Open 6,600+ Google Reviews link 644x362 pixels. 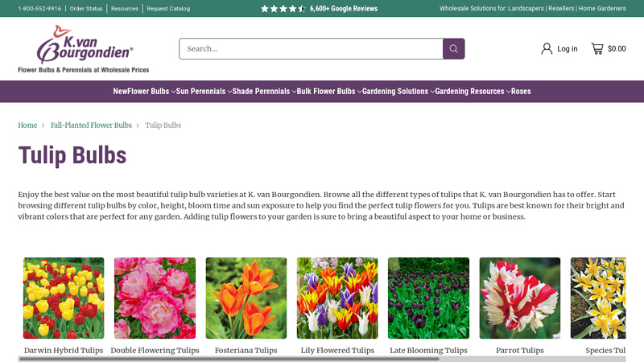pyautogui.click(x=344, y=9)
